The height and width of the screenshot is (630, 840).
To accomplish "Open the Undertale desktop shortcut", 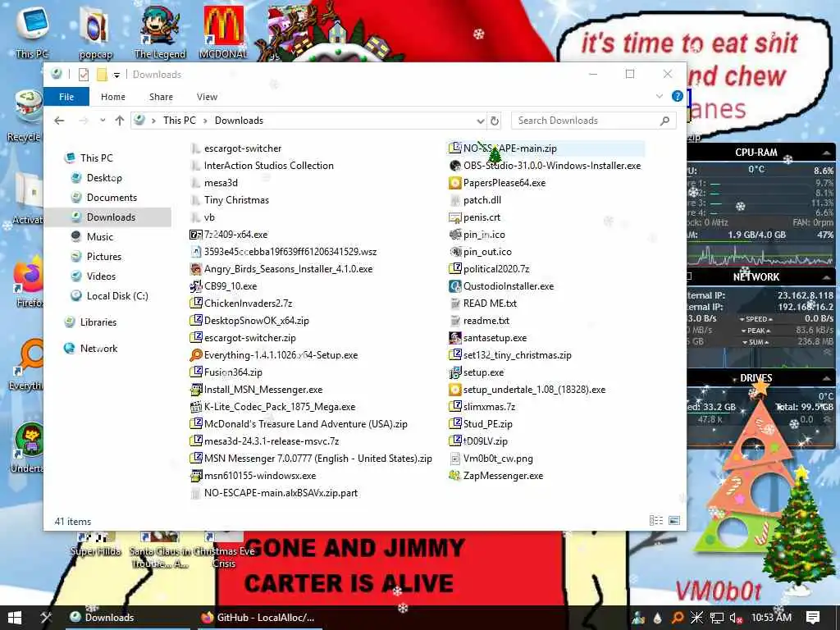I will [27, 448].
